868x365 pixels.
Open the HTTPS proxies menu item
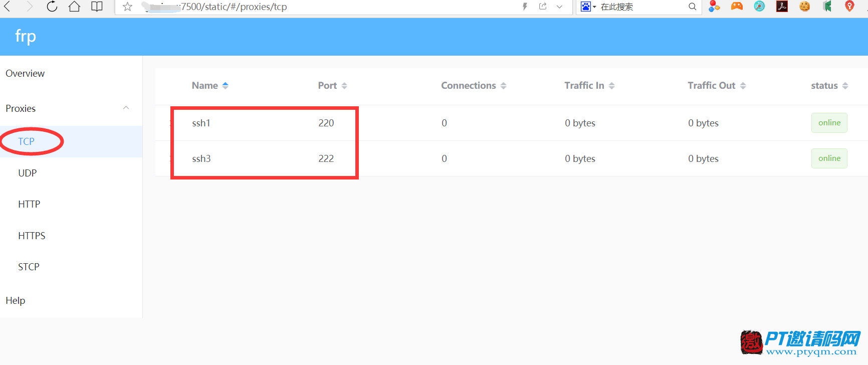[x=32, y=236]
